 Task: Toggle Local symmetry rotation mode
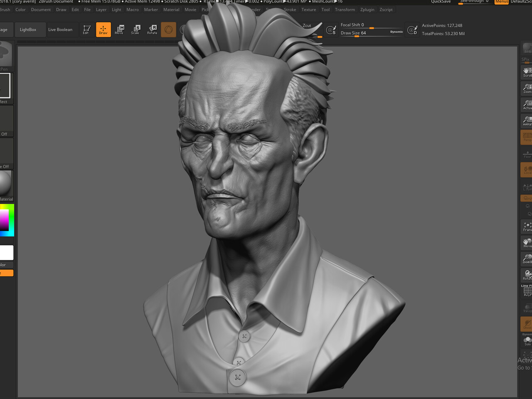[527, 170]
